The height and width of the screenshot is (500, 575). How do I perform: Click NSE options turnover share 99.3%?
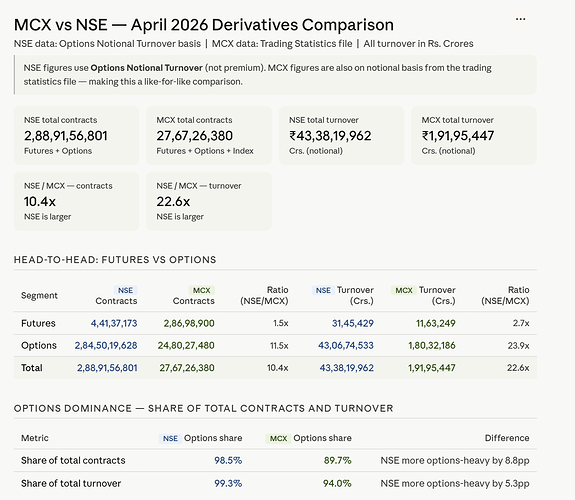(x=228, y=483)
